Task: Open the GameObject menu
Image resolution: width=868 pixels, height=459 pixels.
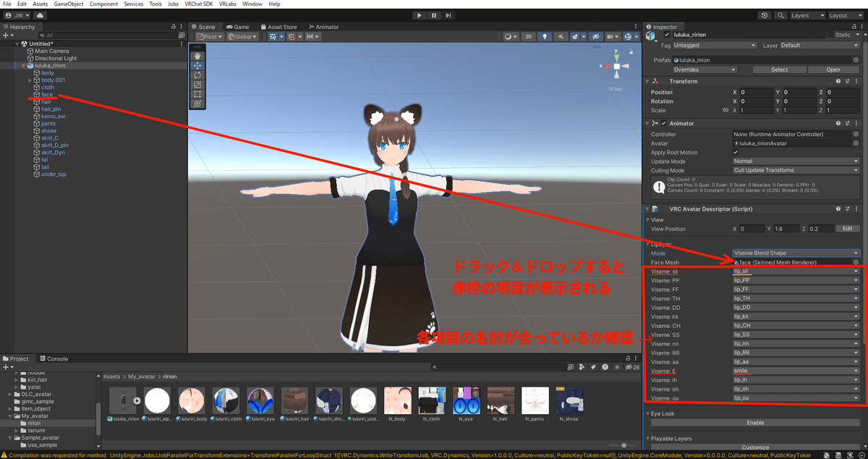Action: tap(68, 4)
